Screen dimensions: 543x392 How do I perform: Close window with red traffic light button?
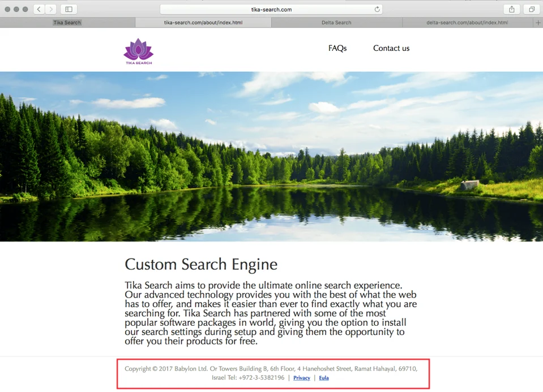tap(7, 10)
